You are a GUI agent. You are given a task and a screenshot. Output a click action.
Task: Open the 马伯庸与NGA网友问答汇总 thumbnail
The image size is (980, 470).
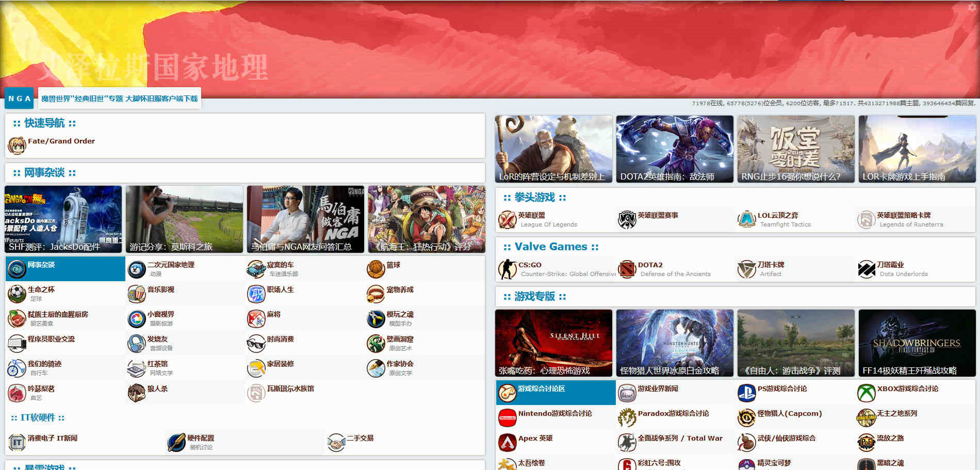305,219
